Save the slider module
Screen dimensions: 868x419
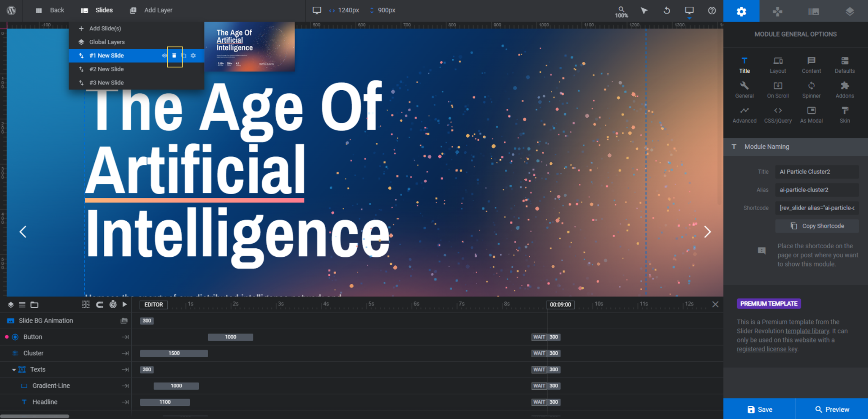tap(759, 409)
